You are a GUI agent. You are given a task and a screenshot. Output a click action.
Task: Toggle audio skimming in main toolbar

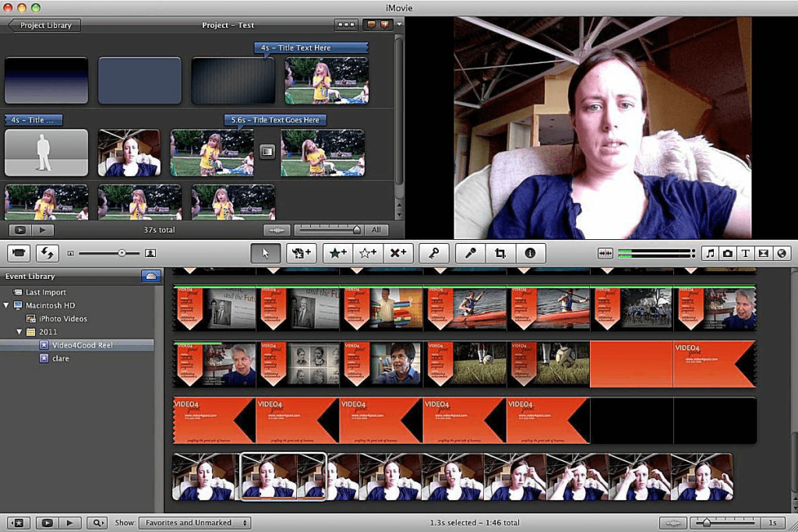click(x=605, y=253)
